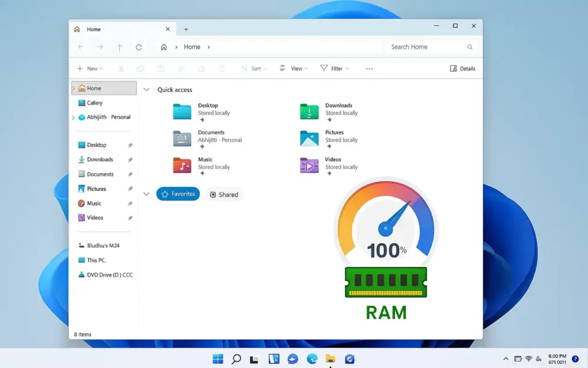Image resolution: width=588 pixels, height=368 pixels.
Task: Select the Cut icon in the toolbar
Action: click(x=121, y=68)
